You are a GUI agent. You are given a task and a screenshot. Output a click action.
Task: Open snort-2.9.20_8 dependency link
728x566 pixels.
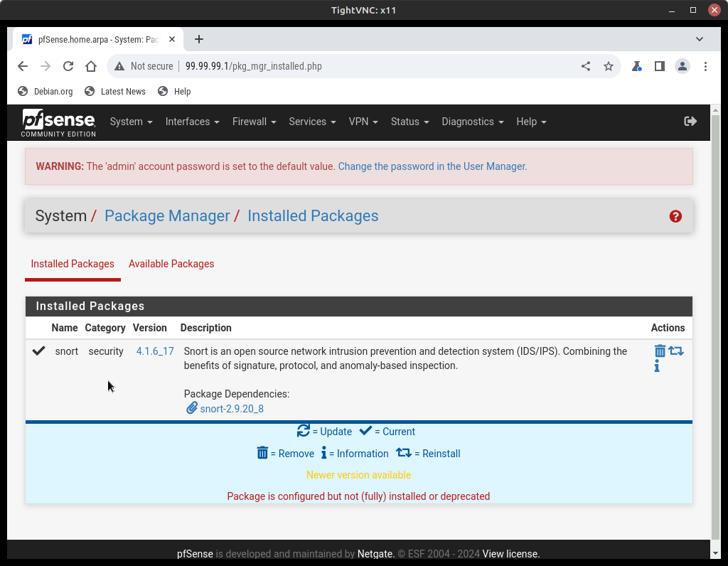tap(232, 409)
